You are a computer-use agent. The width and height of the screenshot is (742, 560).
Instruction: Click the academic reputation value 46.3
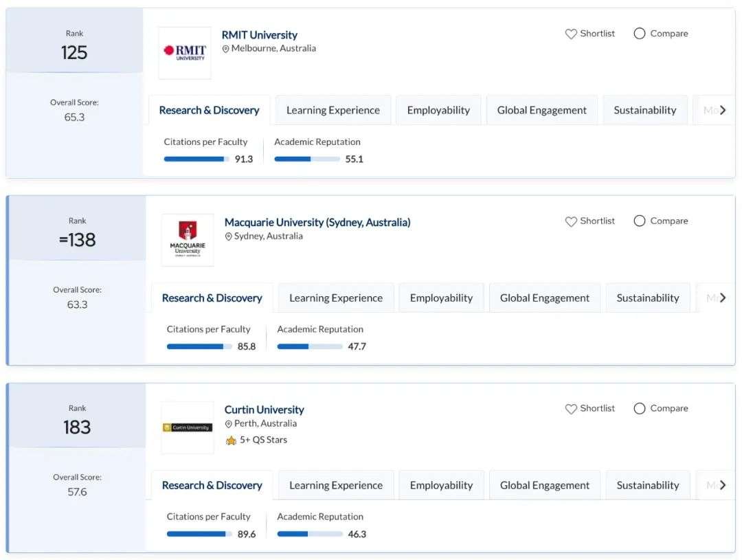click(357, 535)
